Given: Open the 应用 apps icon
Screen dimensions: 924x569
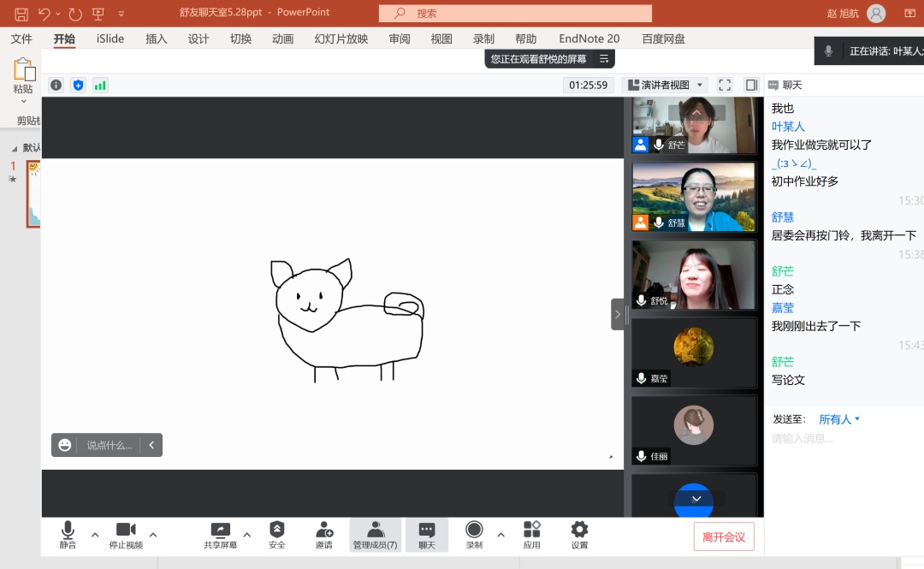Looking at the screenshot, I should click(531, 534).
